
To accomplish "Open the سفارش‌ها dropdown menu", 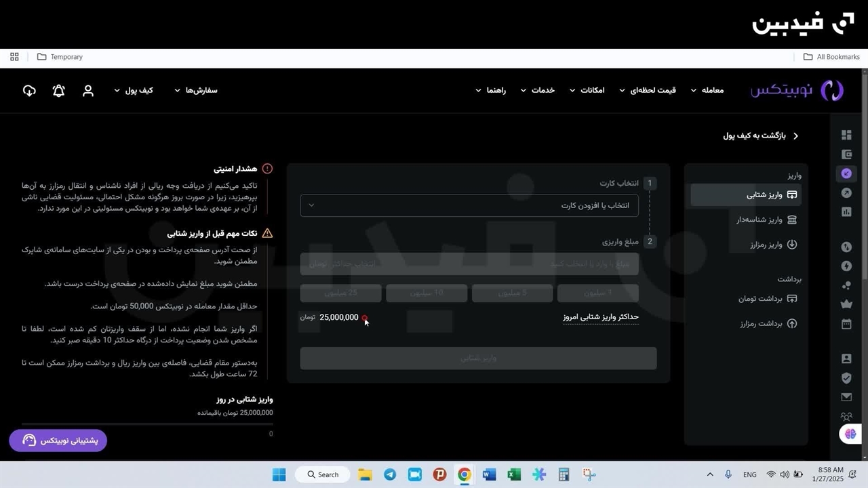I will pyautogui.click(x=196, y=90).
